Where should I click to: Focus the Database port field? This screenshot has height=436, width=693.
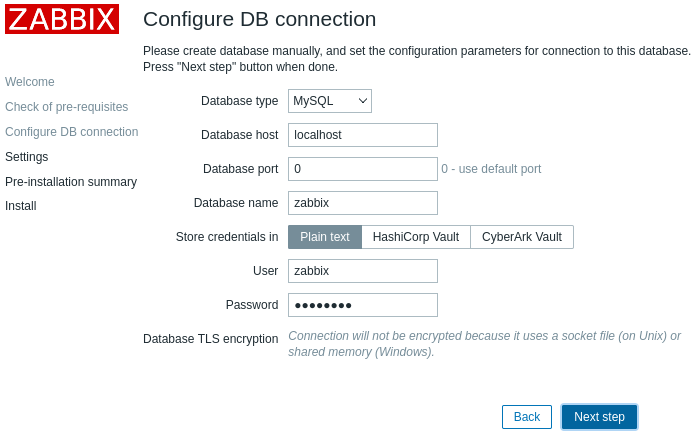tap(363, 169)
